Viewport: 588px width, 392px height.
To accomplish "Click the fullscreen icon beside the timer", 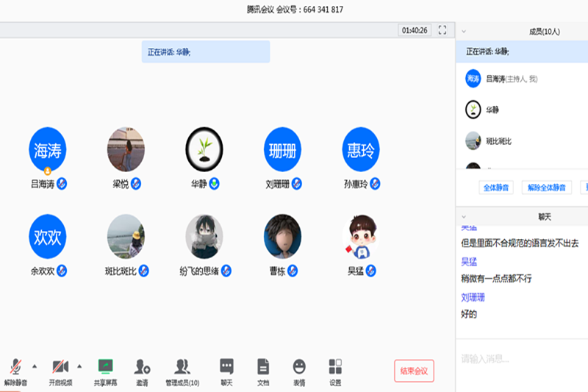I will 442,30.
